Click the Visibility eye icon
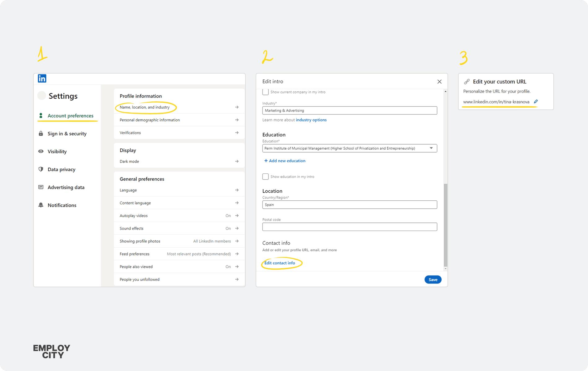588x371 pixels. pyautogui.click(x=41, y=151)
